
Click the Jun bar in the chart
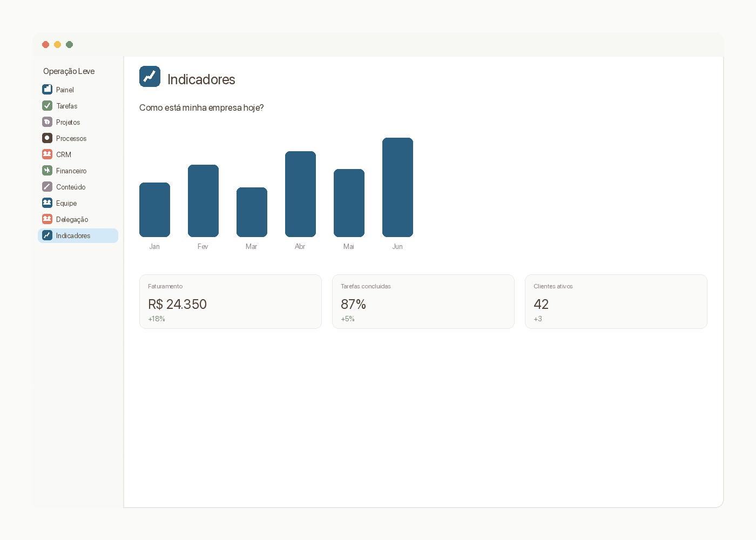click(x=397, y=187)
